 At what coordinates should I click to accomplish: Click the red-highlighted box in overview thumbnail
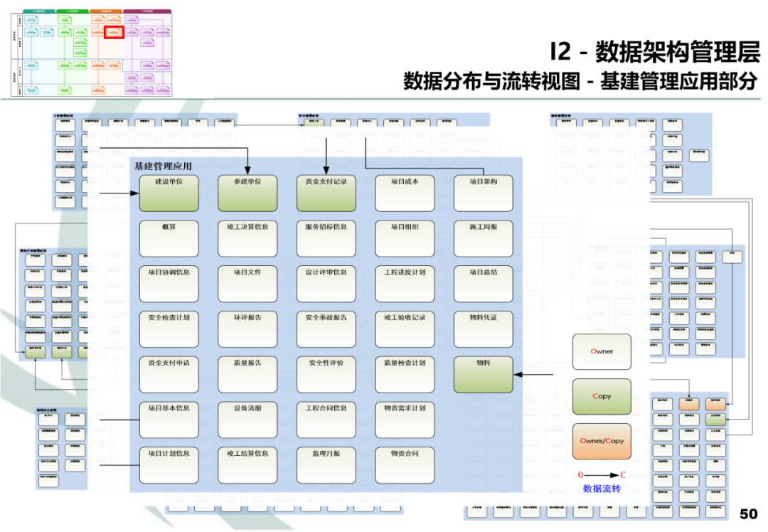click(x=114, y=32)
